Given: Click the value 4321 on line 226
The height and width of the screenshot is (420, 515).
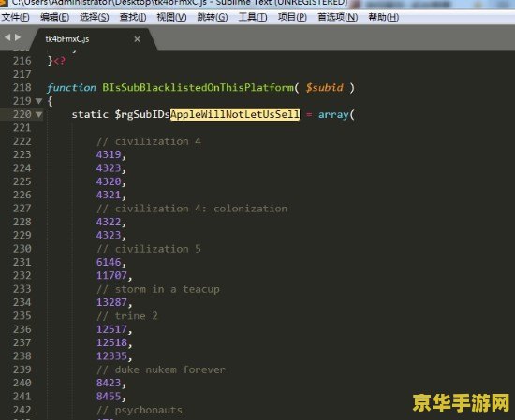Looking at the screenshot, I should (109, 195).
